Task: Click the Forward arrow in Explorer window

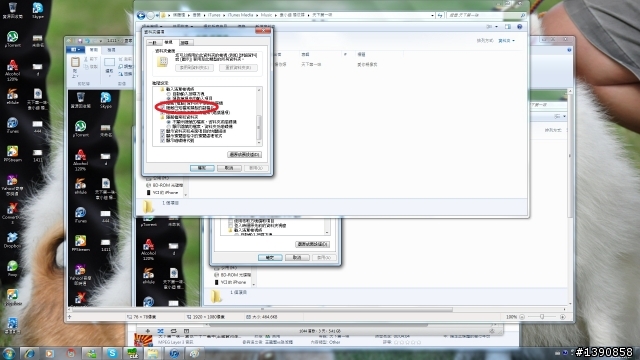Action: [150, 16]
